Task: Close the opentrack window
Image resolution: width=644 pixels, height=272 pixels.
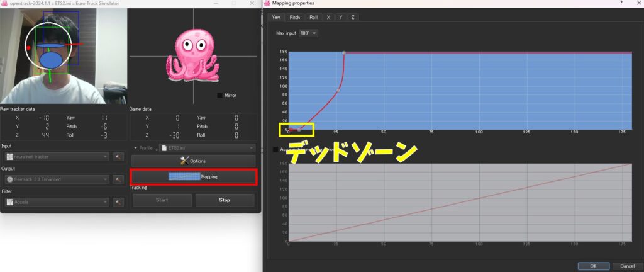Action: (252, 3)
